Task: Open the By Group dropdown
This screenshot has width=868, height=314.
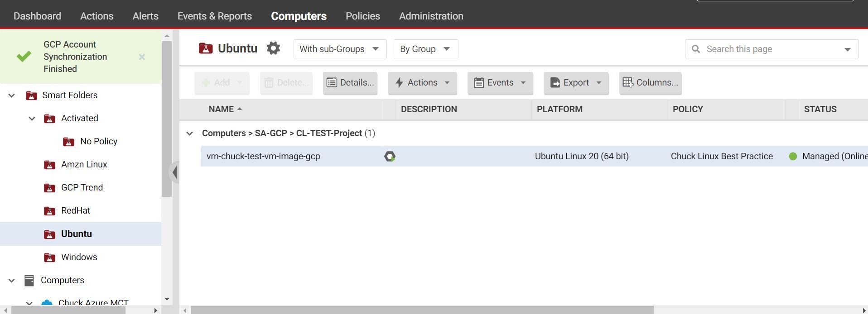Action: point(426,49)
